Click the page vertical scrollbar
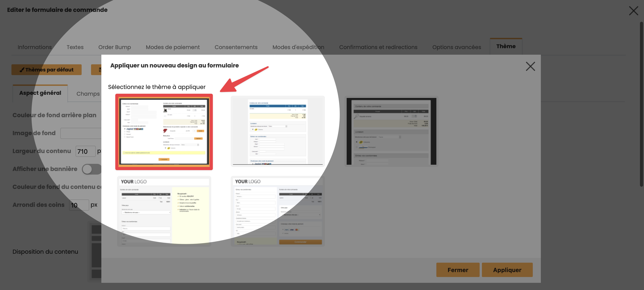This screenshot has height=290, width=644. pyautogui.click(x=641, y=104)
